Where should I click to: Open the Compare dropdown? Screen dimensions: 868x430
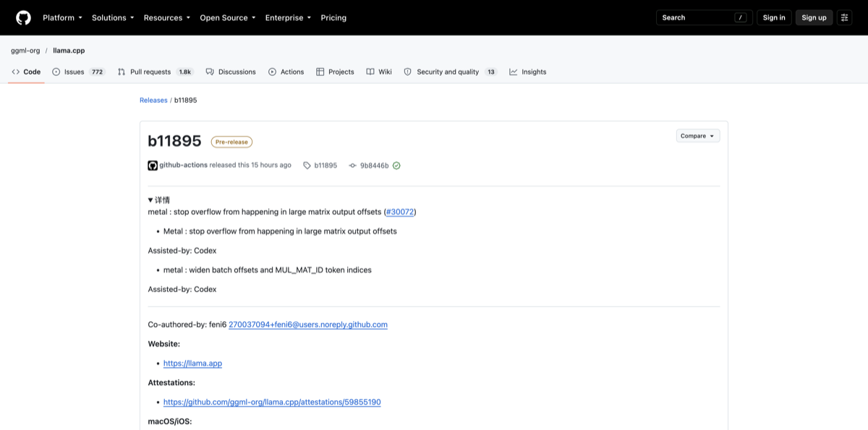pyautogui.click(x=698, y=135)
